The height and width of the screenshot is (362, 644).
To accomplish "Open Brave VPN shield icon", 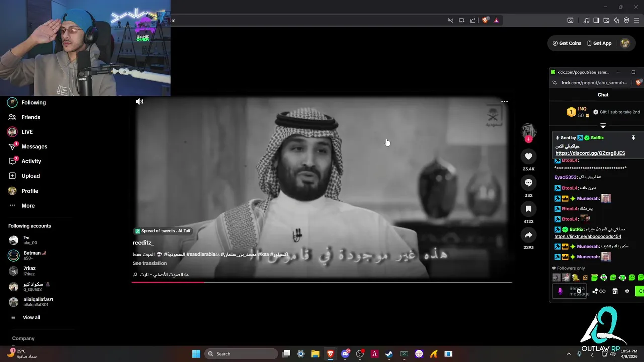I will pos(626,20).
